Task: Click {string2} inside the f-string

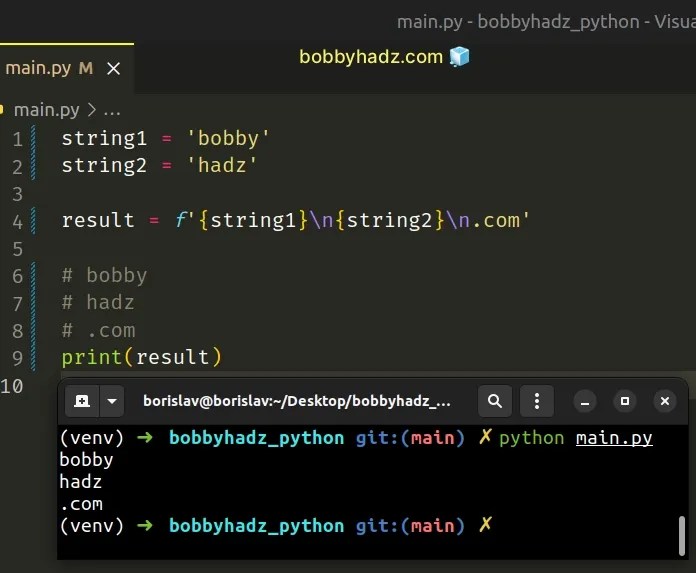Action: (x=390, y=220)
